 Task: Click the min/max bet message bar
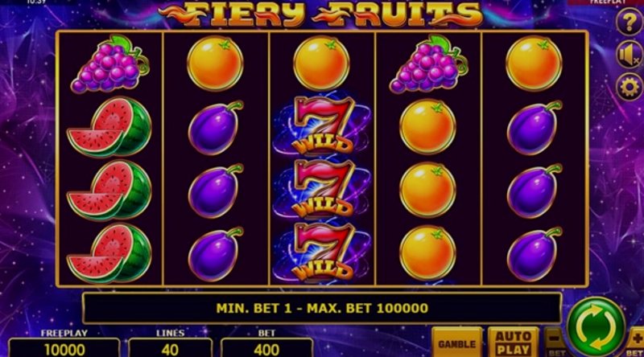click(322, 308)
